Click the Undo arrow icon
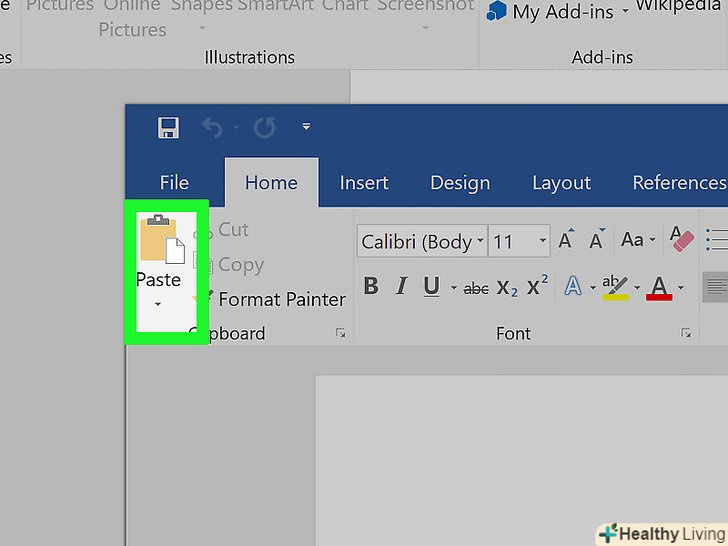The width and height of the screenshot is (728, 546). [212, 128]
